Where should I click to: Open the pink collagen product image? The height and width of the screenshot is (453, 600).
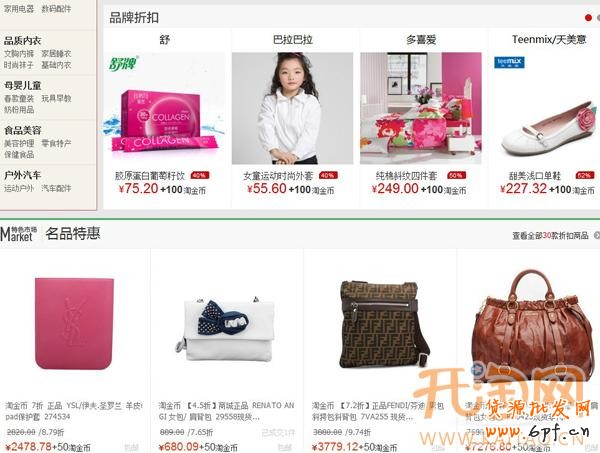pos(165,108)
